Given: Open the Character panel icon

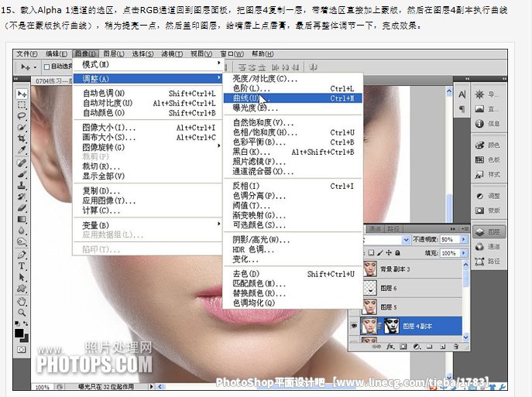Looking at the screenshot, I should 462,94.
